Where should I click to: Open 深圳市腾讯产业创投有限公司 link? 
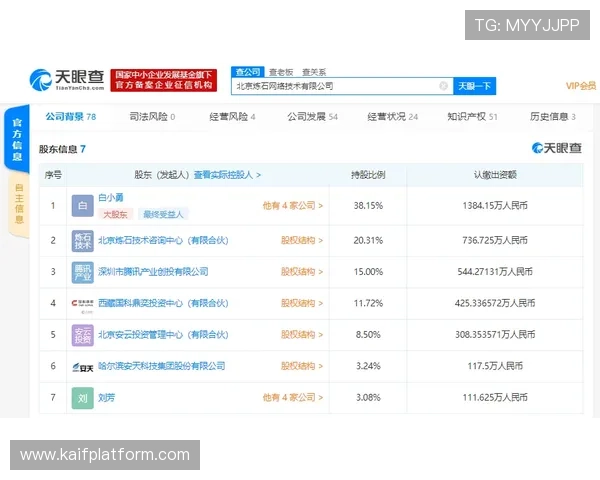click(x=153, y=272)
